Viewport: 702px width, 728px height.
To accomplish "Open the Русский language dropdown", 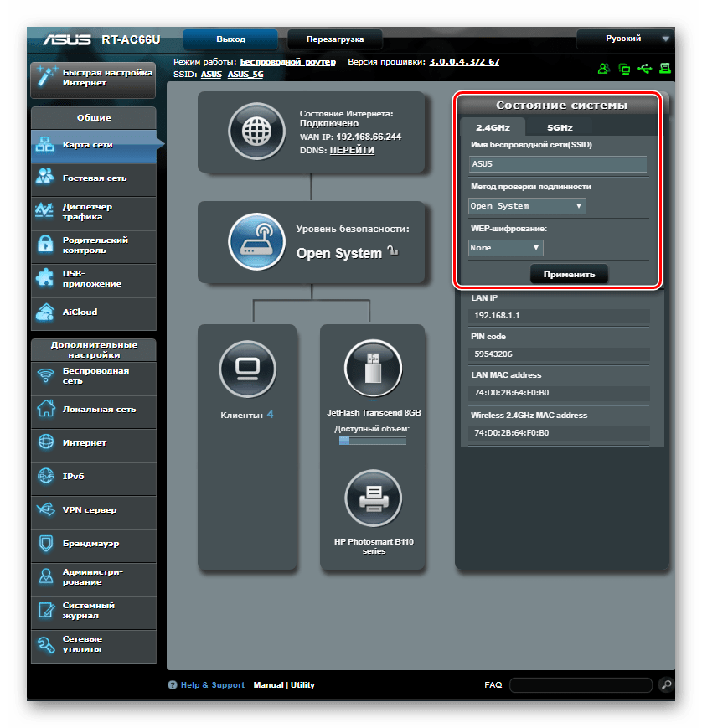I will 624,39.
